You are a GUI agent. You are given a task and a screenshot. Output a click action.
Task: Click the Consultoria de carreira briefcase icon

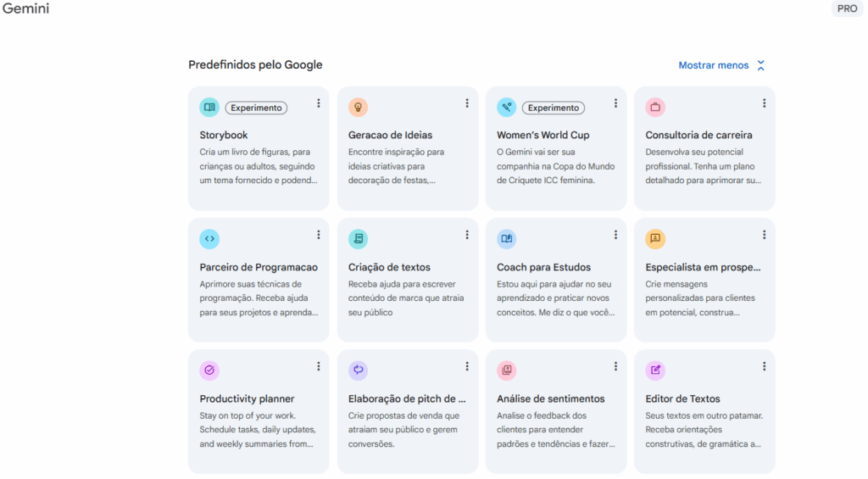click(655, 108)
